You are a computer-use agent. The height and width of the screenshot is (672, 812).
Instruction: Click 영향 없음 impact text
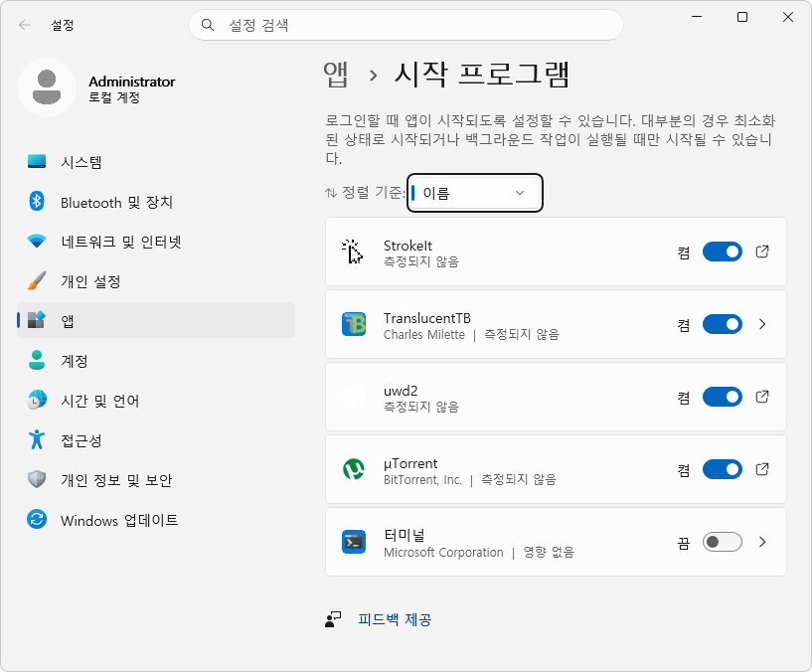click(x=549, y=553)
